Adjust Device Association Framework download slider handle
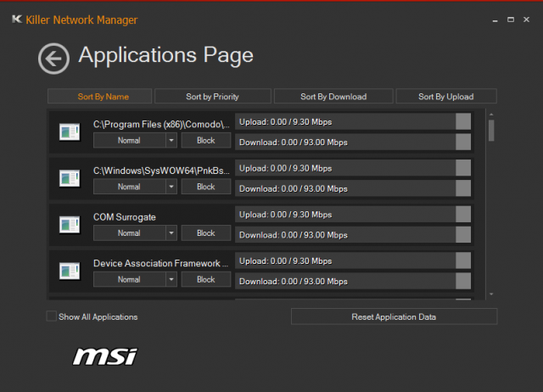Screen dimensions: 543x392 tap(463, 281)
